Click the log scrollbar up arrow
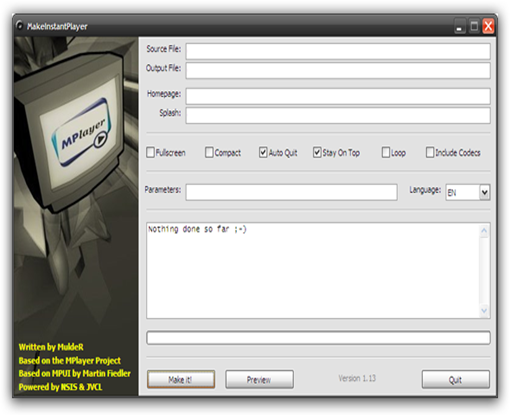Screen dimensions: 510x415 [x=484, y=231]
